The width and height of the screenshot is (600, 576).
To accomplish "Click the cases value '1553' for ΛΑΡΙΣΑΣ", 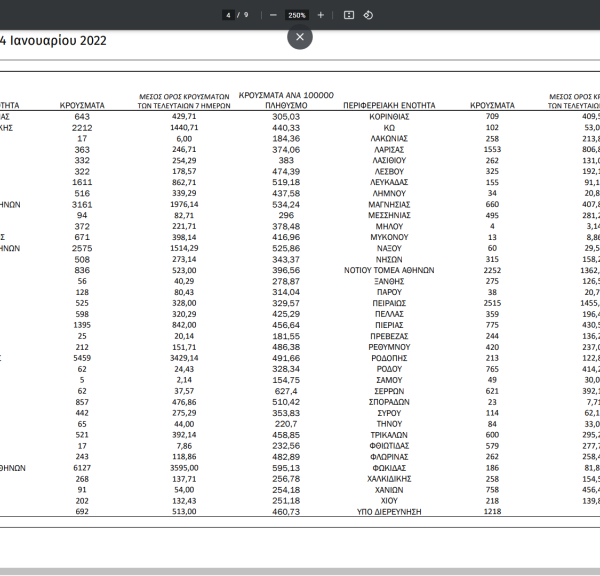I will (x=492, y=149).
